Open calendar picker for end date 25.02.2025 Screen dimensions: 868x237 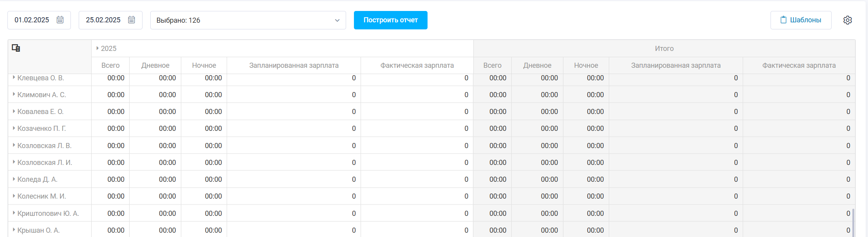pyautogui.click(x=132, y=20)
